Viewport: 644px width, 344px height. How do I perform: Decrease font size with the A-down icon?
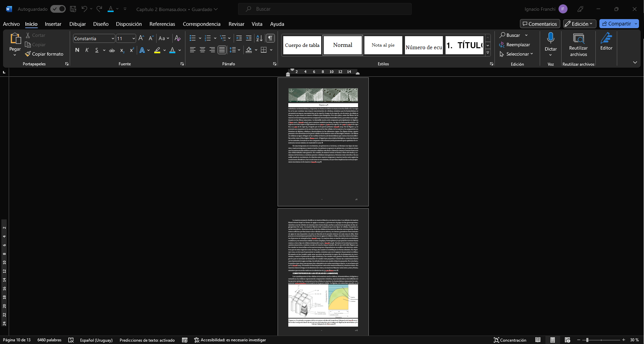coord(151,38)
